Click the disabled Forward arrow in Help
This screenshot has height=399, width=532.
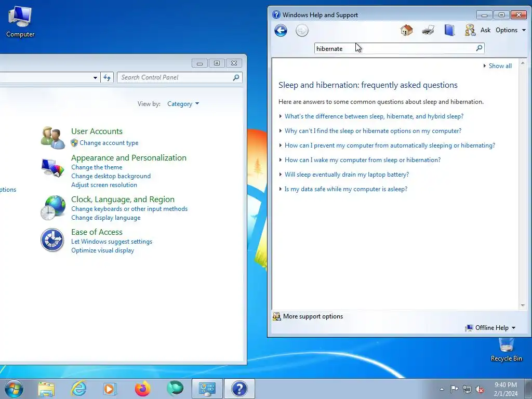(302, 31)
